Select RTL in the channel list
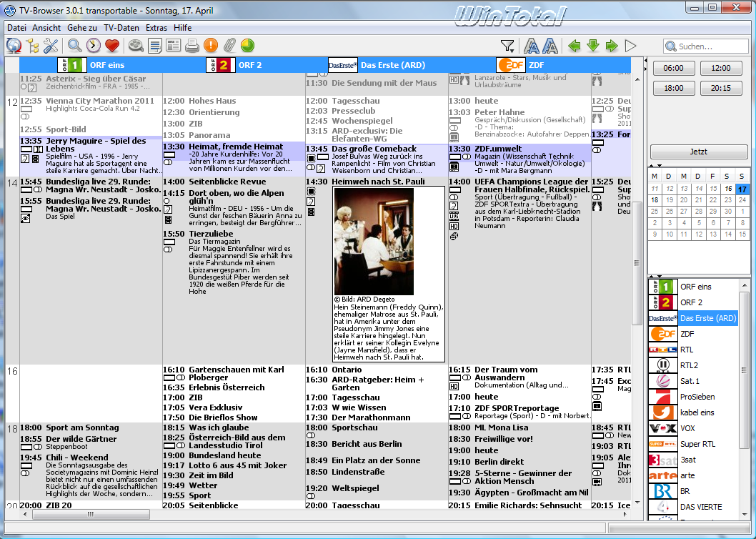Image resolution: width=756 pixels, height=539 pixels. click(693, 350)
